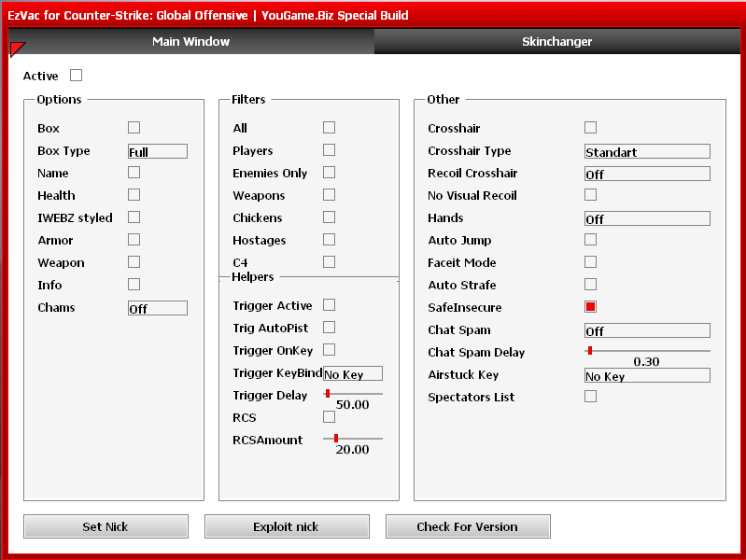Enable the C4 filter checkbox

pos(330,261)
